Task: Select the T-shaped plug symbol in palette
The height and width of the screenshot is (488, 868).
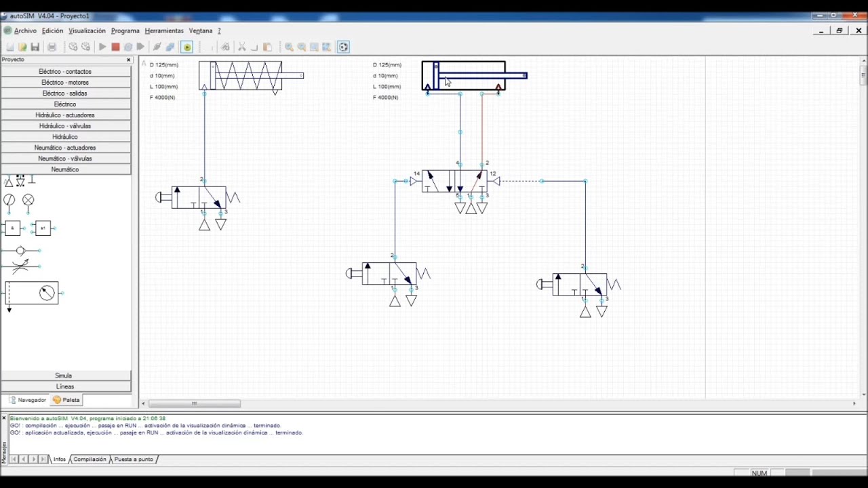Action: 32,180
